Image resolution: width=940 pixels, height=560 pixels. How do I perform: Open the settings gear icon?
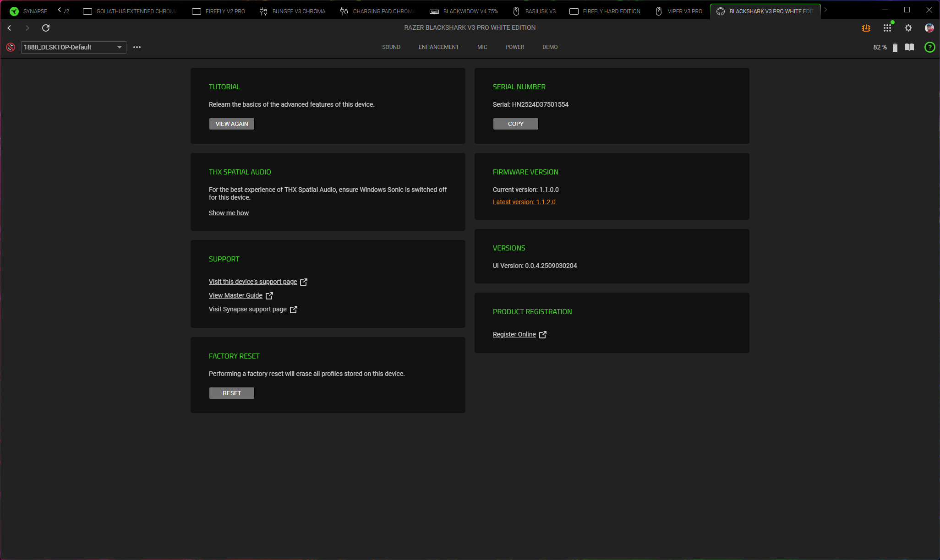click(x=908, y=28)
